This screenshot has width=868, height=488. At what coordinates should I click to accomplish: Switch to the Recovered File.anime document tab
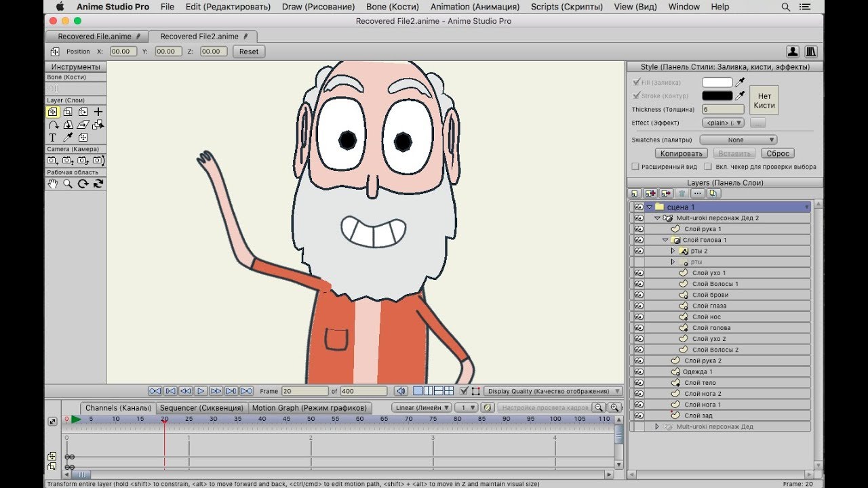pos(96,37)
